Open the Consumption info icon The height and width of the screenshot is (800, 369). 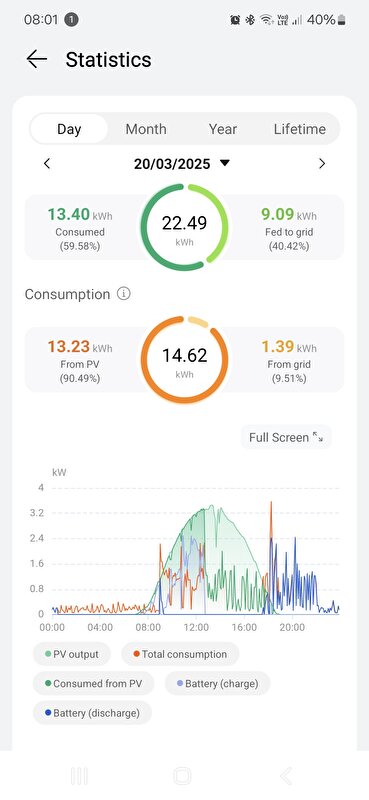tap(124, 294)
